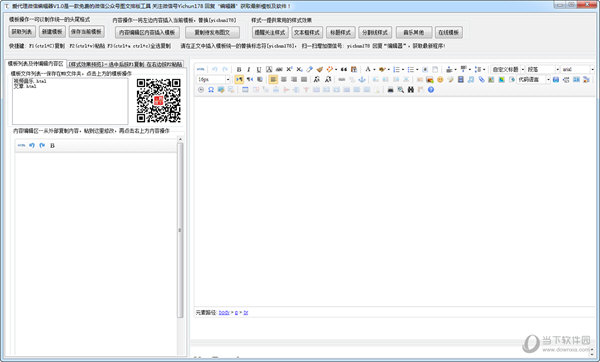Click the eraser clear-format icon
Image resolution: width=600 pixels, height=362 pixels.
coord(310,69)
